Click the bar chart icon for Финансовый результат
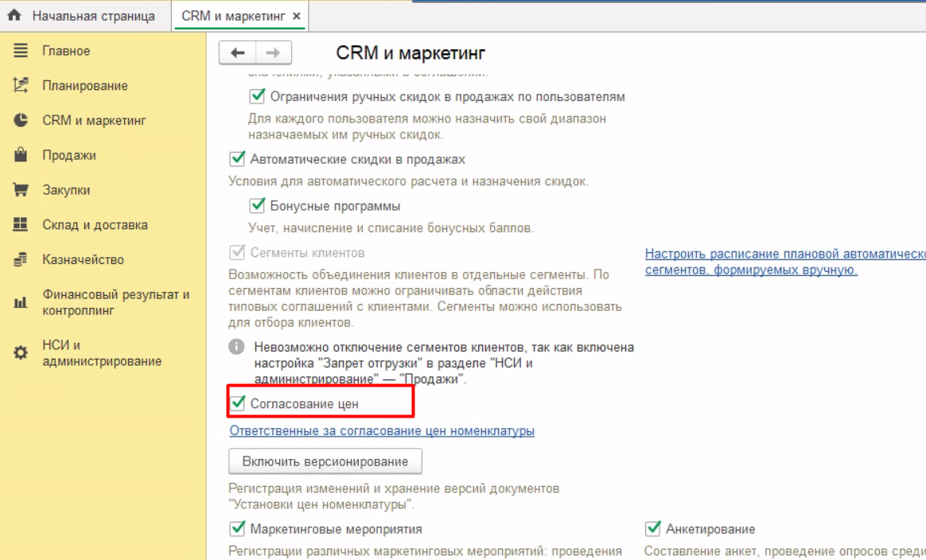Screen dimensions: 926x560 pyautogui.click(x=21, y=303)
